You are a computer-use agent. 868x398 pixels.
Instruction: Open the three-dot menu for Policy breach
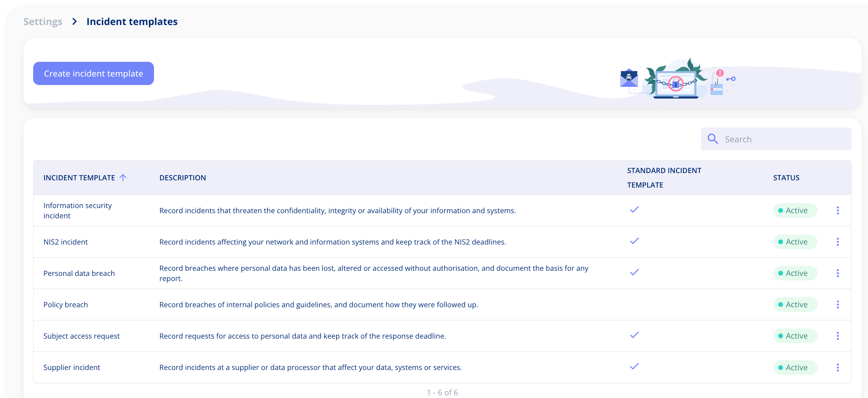point(838,304)
